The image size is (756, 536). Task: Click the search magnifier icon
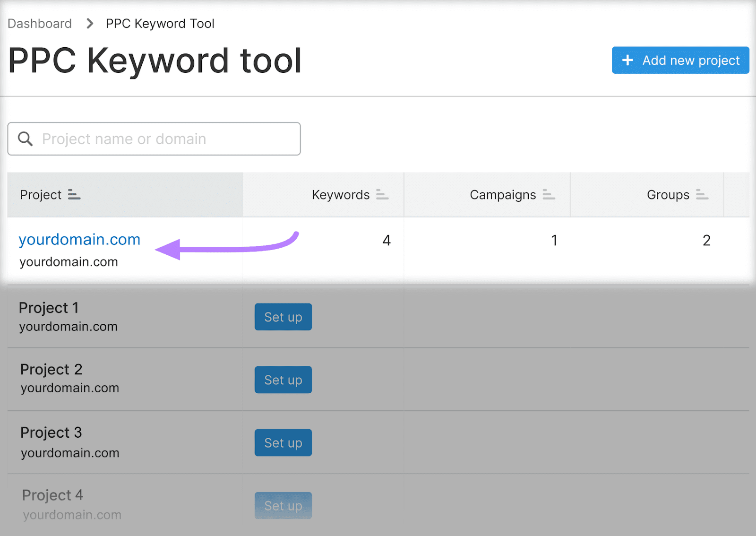[x=25, y=139]
